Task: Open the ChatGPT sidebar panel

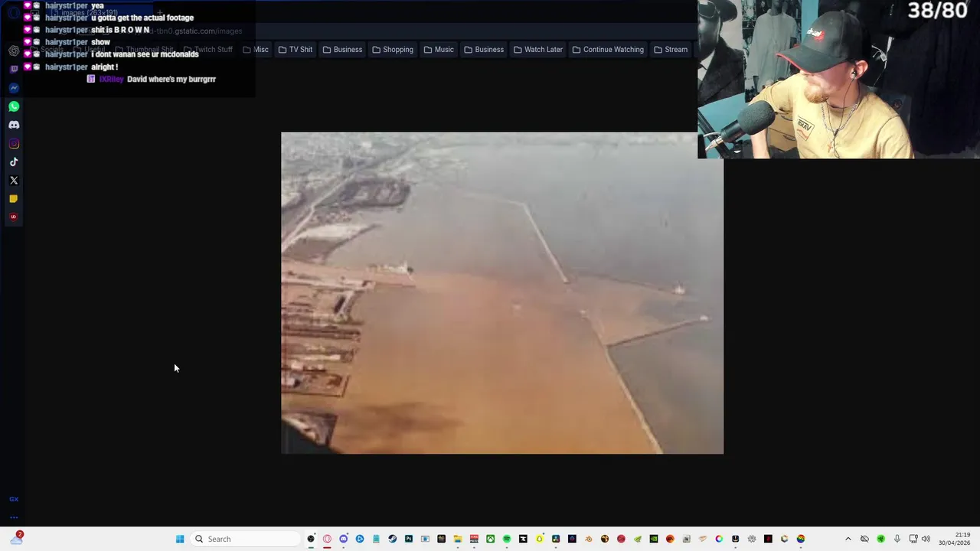Action: 14,51
